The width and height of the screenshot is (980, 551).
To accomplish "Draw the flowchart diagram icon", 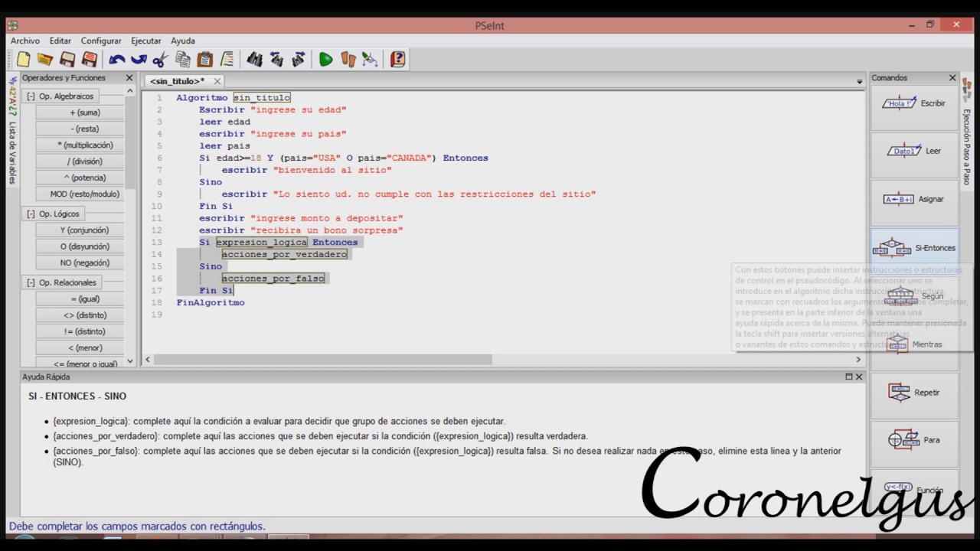I will (x=370, y=59).
